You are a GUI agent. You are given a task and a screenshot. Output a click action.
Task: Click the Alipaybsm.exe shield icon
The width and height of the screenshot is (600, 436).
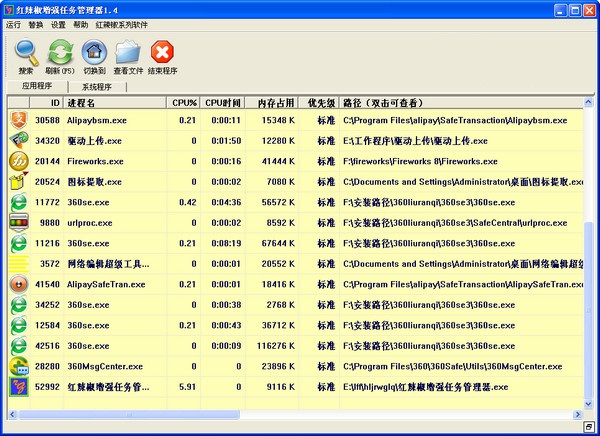coord(18,120)
